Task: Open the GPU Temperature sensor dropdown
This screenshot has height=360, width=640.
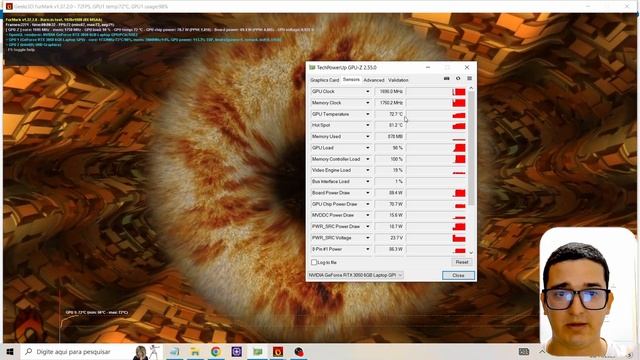Action: [x=367, y=114]
